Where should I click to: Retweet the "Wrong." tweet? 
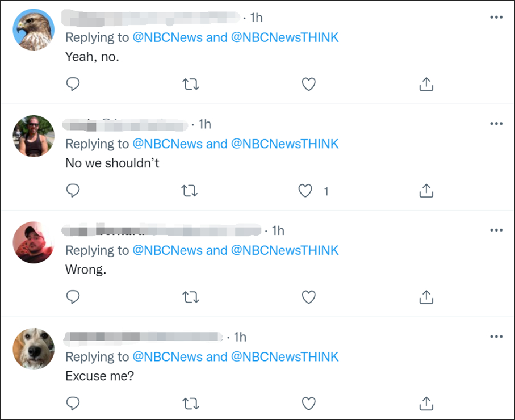point(191,297)
